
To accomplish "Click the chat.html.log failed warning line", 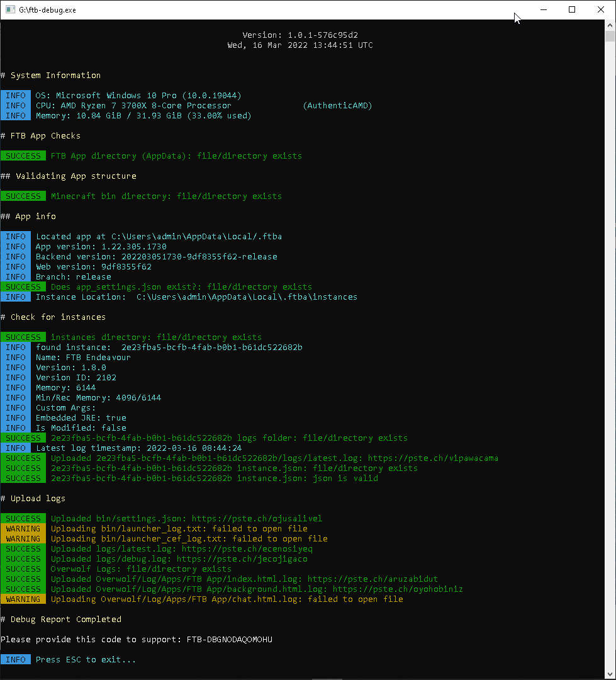I will [202, 599].
